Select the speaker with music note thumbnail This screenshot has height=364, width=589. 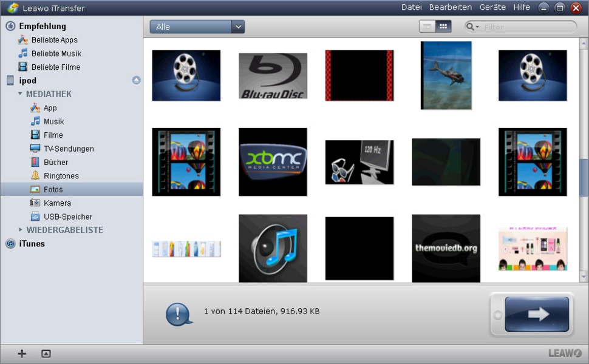click(x=273, y=248)
